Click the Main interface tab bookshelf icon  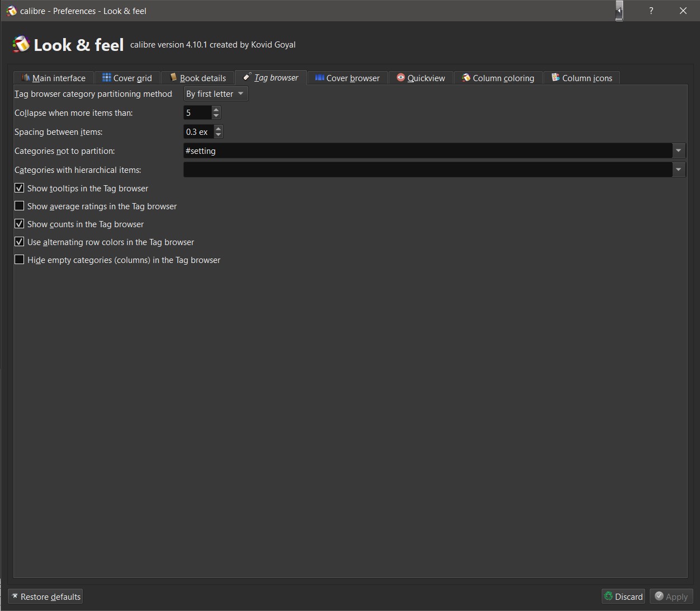tap(26, 78)
